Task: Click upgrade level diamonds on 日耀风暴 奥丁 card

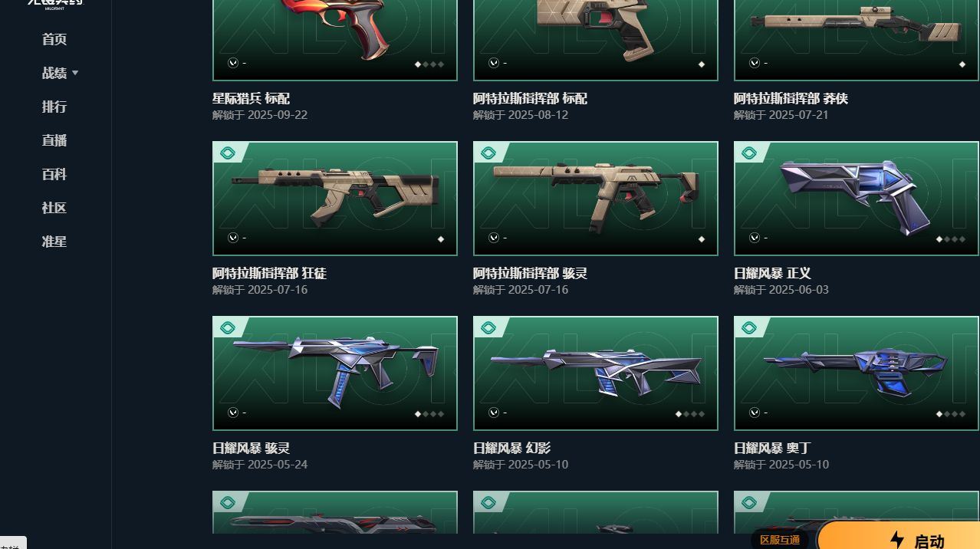Action: pyautogui.click(x=951, y=414)
